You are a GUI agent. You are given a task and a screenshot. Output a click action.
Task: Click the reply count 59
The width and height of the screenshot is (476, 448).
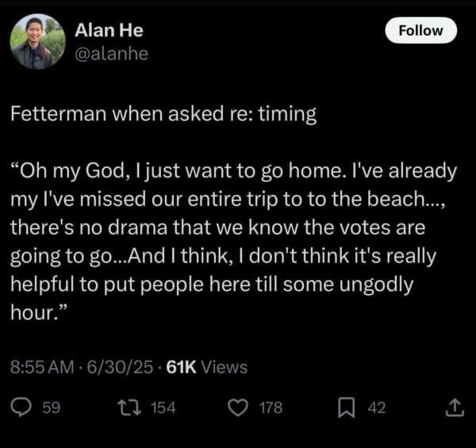52,408
